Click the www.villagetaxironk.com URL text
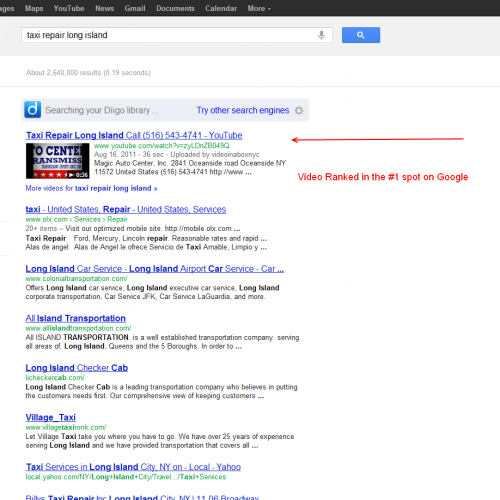500x500 pixels. (x=66, y=427)
